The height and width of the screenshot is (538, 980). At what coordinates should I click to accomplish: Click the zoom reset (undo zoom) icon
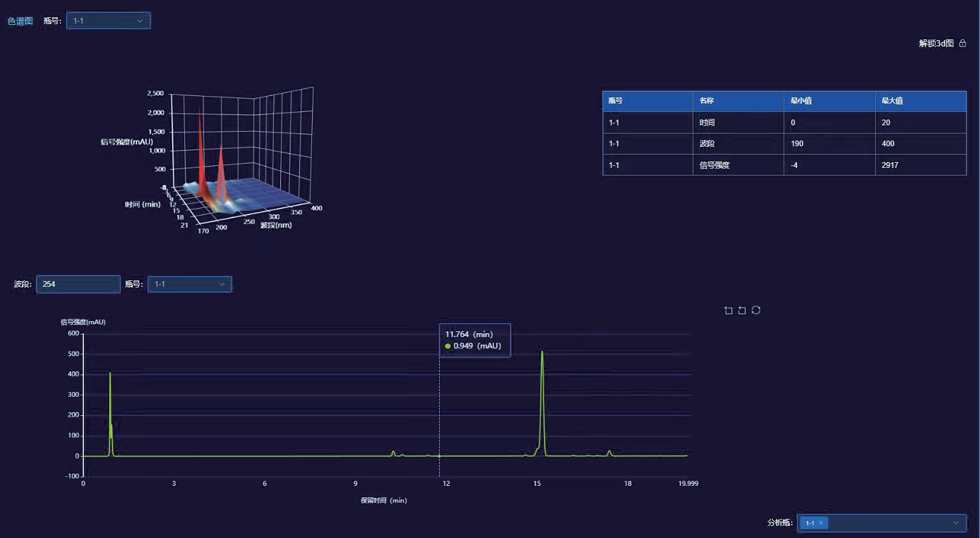(x=742, y=310)
